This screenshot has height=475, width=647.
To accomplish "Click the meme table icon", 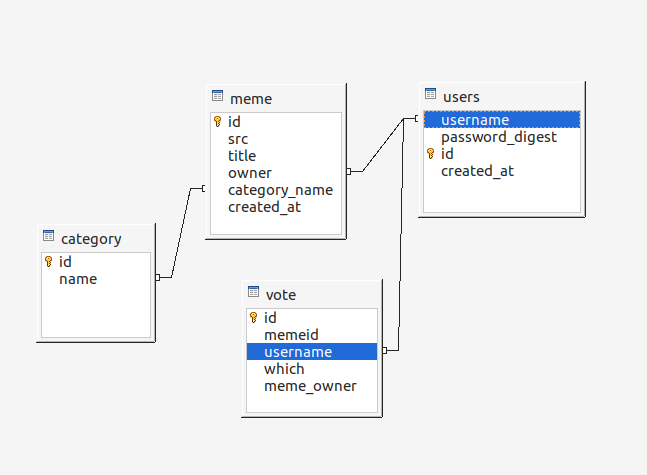I will (x=217, y=96).
